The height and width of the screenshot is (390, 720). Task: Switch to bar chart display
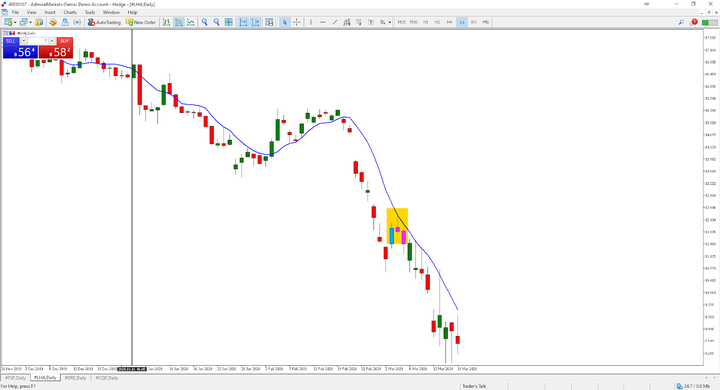(166, 22)
